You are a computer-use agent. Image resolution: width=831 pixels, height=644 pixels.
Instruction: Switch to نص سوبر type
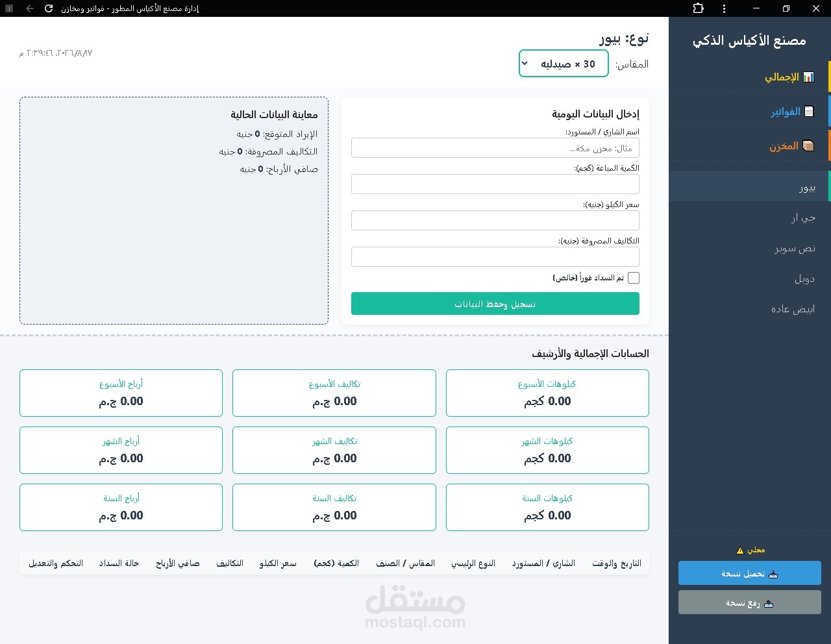[749, 248]
